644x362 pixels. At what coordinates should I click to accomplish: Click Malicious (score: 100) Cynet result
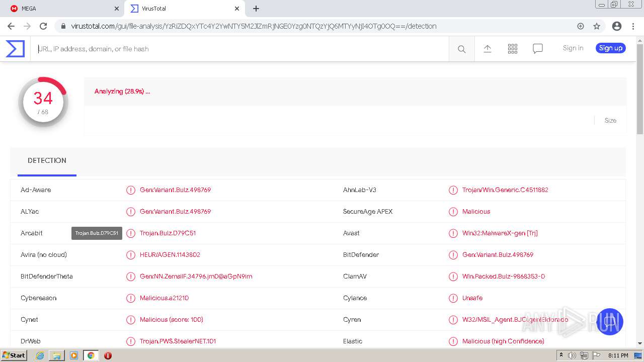pos(171,320)
